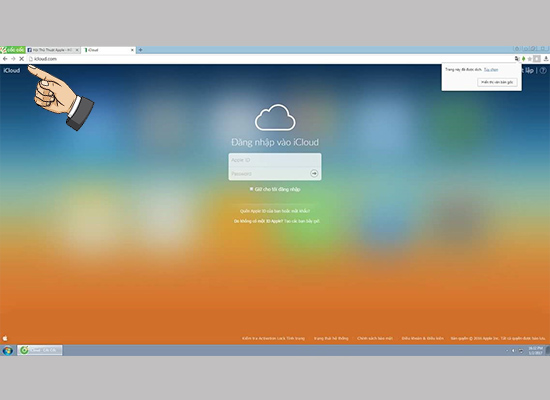Screen dimensions: 550x400
Task: Click the show original text button
Action: click(497, 82)
